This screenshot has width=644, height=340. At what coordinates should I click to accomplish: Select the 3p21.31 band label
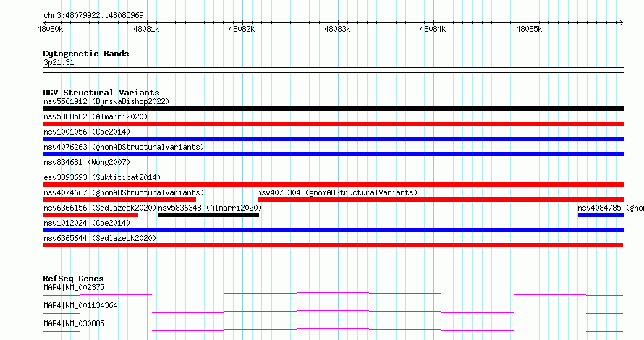pos(59,63)
